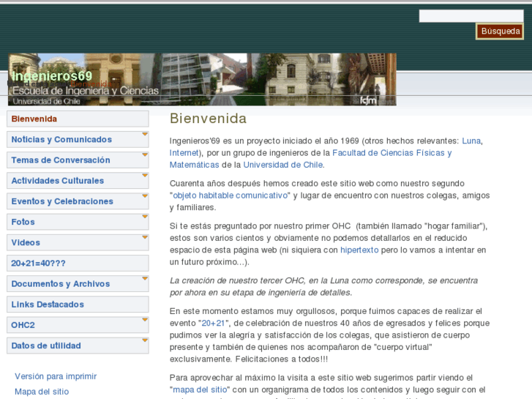This screenshot has height=399, width=532.
Task: Open the 20+21 event link in paragraph
Action: click(x=213, y=324)
